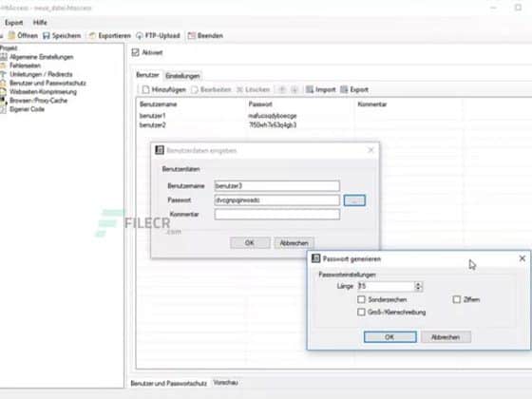Select Eigener Code in the project tree
Image resolution: width=532 pixels, height=399 pixels.
pos(27,109)
